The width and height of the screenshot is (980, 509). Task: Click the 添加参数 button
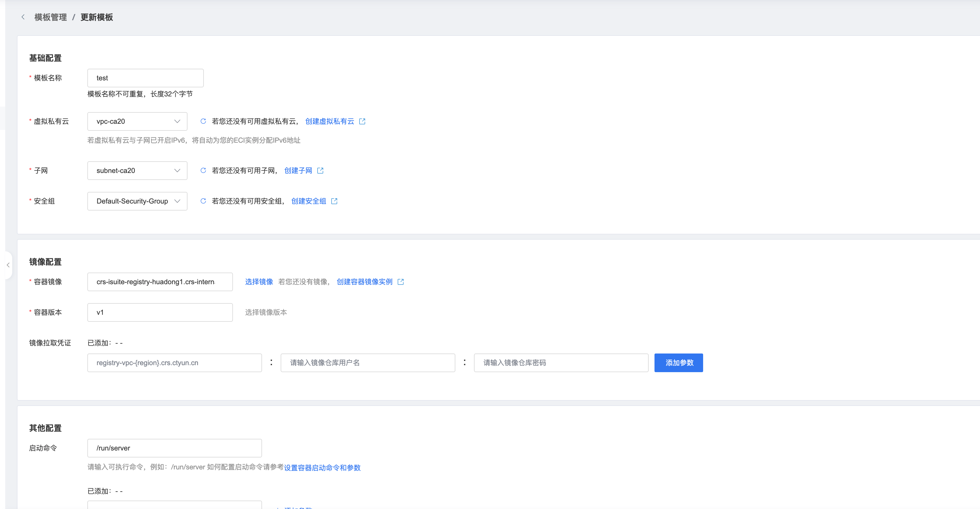click(678, 363)
